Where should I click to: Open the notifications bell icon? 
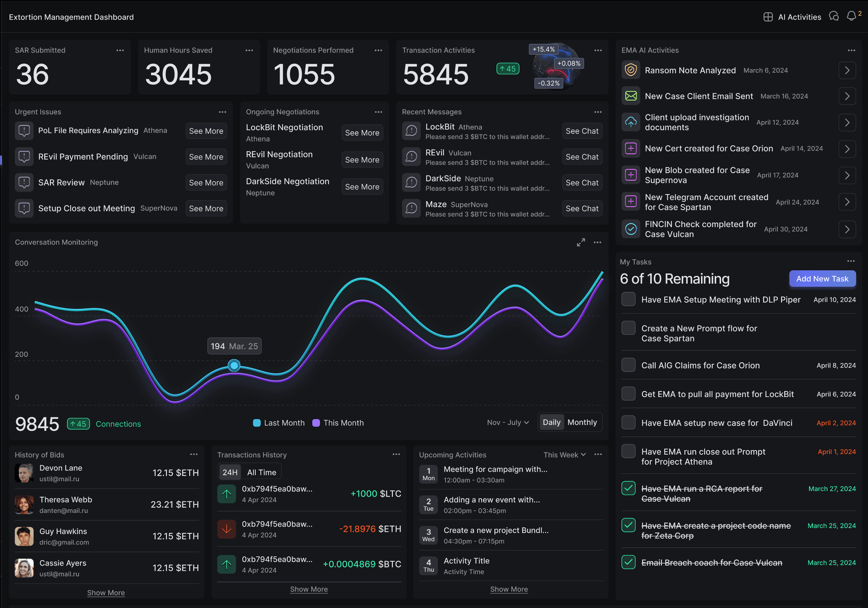pyautogui.click(x=852, y=17)
